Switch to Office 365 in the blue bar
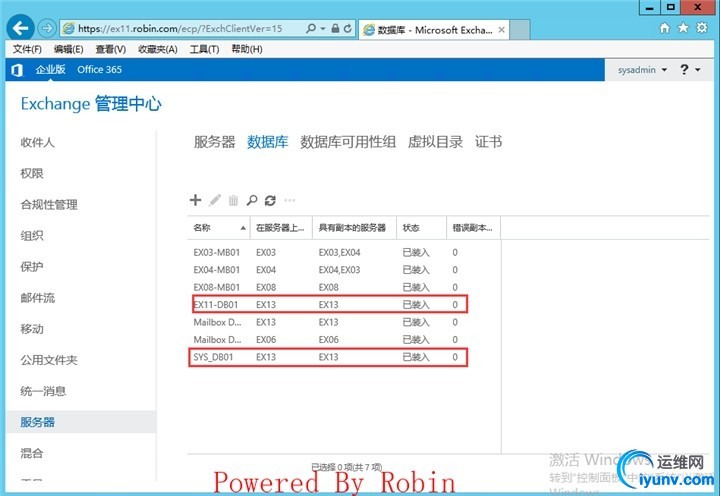Viewport: 720px width, 496px height. click(99, 70)
